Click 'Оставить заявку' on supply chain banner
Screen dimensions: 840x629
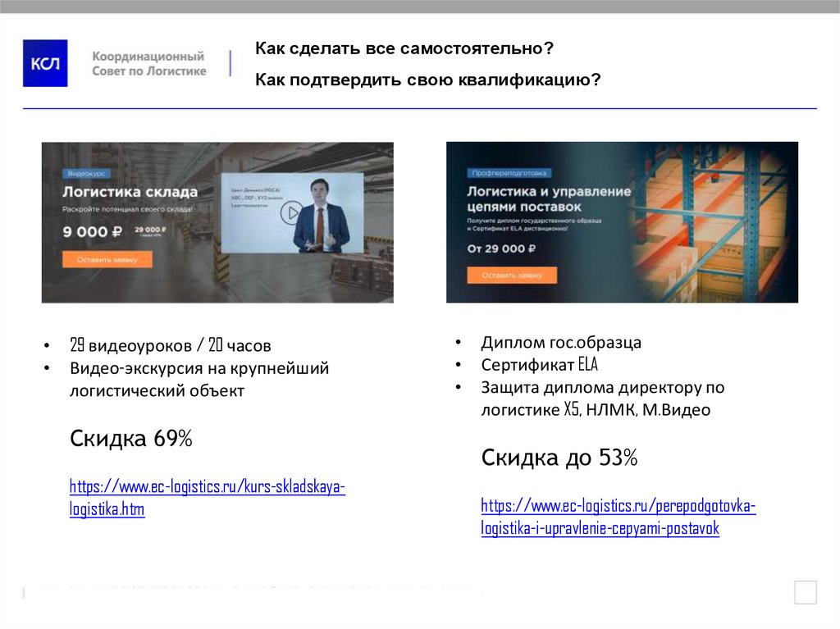[512, 275]
